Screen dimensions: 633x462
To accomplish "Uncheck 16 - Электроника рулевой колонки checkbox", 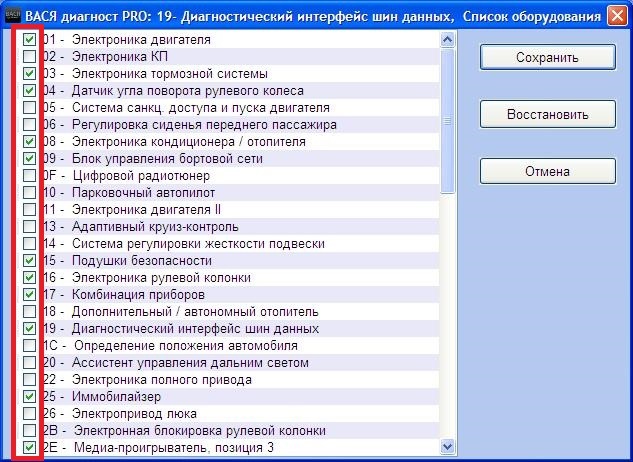I will pos(29,277).
